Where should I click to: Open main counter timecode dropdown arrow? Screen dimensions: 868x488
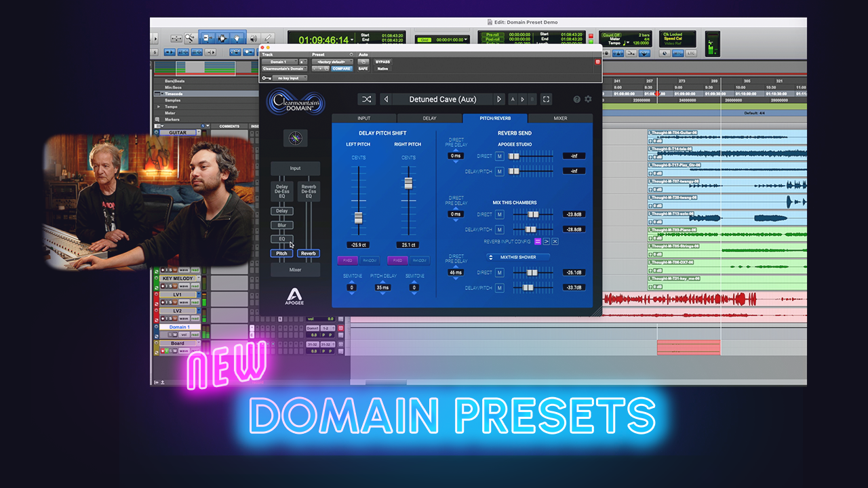pos(352,40)
